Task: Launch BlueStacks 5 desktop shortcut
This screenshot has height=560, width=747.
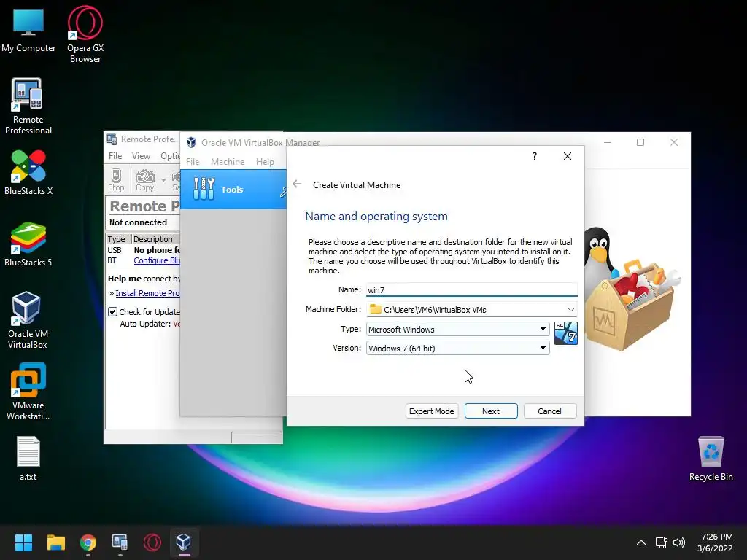Action: tap(28, 244)
